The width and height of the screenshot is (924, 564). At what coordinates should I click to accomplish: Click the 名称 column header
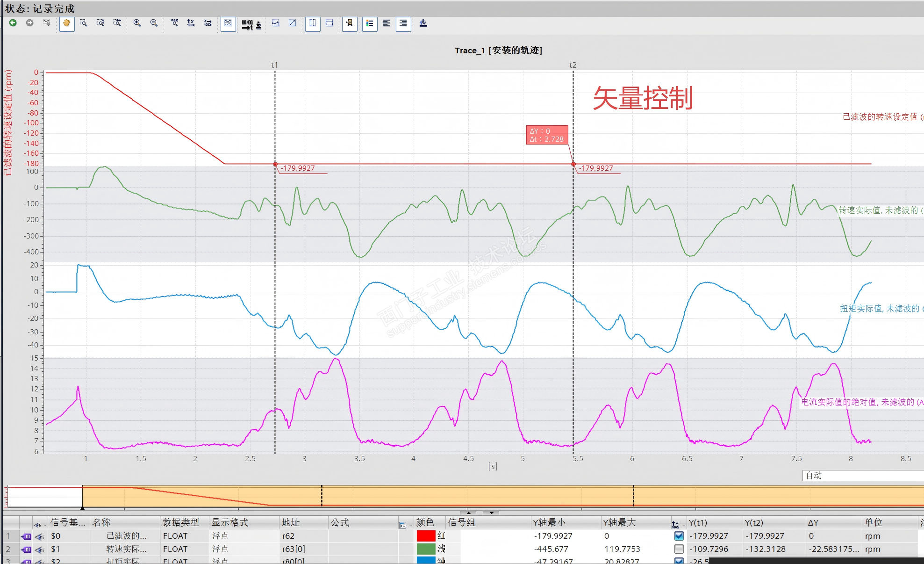click(102, 523)
